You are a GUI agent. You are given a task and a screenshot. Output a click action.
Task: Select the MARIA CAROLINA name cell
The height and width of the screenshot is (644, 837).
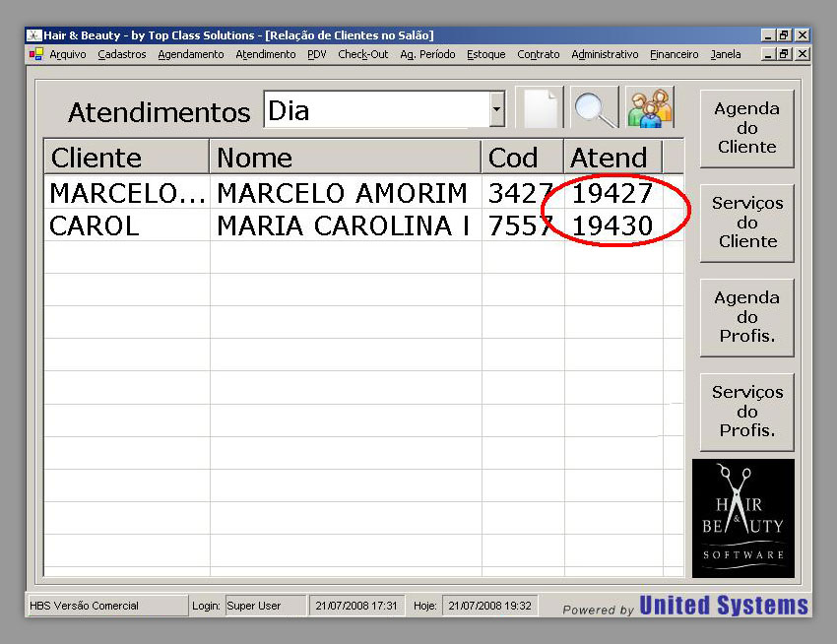346,225
